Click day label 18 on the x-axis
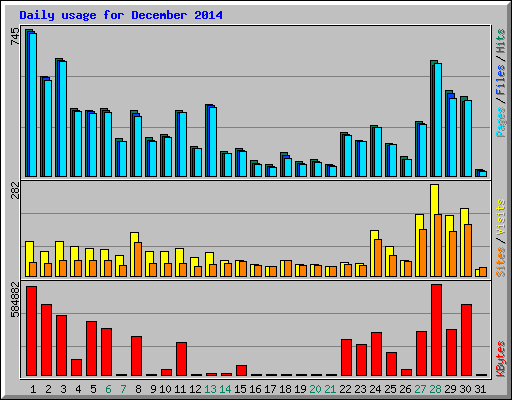 [285, 389]
